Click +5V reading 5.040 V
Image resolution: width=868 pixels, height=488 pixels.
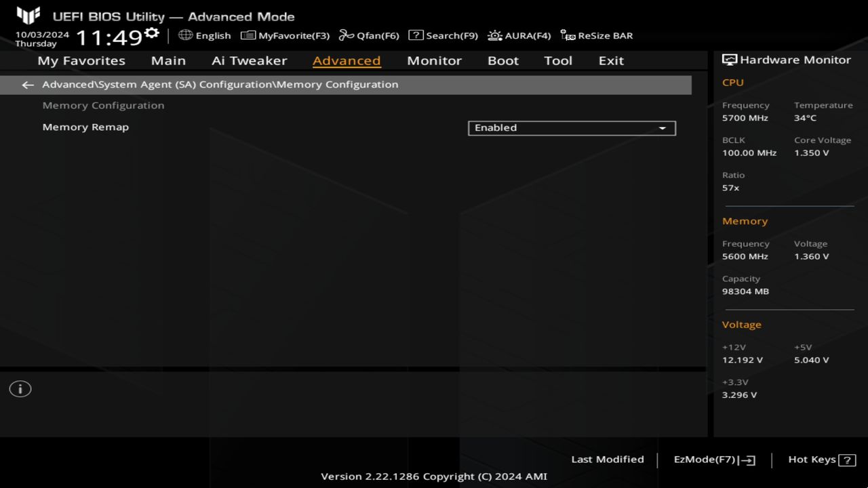[811, 360]
